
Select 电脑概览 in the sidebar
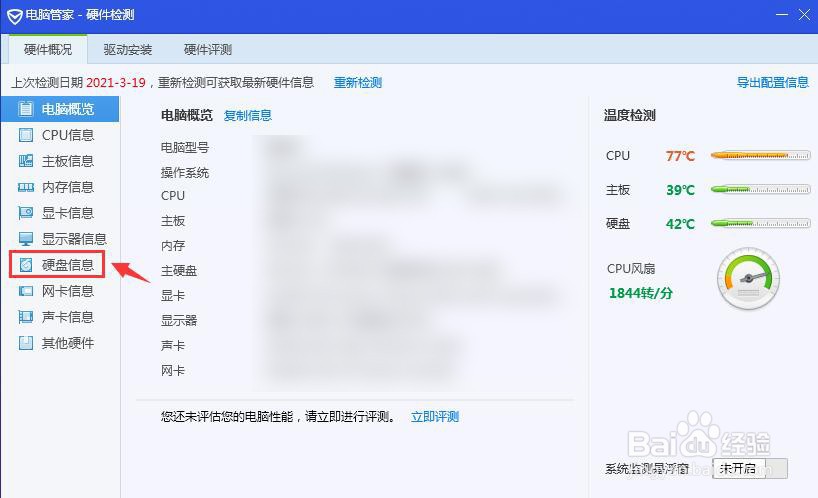tap(60, 108)
